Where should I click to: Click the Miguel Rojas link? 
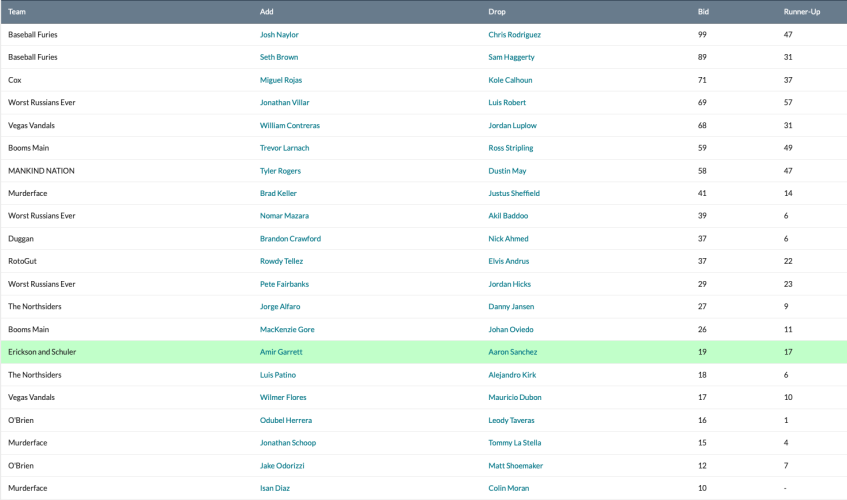click(281, 80)
